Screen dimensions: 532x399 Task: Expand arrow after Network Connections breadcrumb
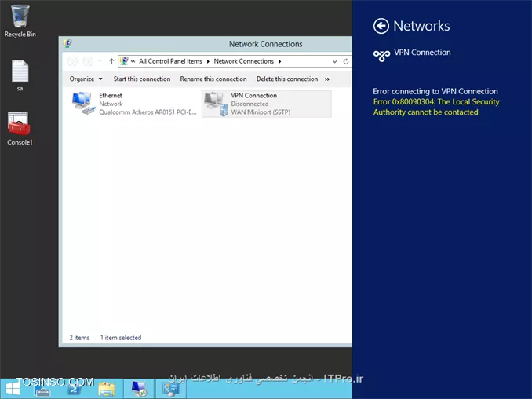coord(279,61)
